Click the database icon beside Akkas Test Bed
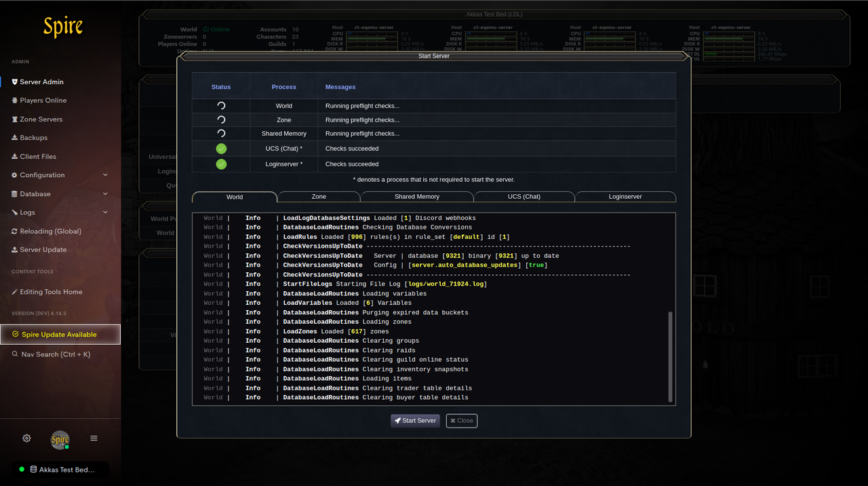The height and width of the screenshot is (486, 868). point(33,470)
